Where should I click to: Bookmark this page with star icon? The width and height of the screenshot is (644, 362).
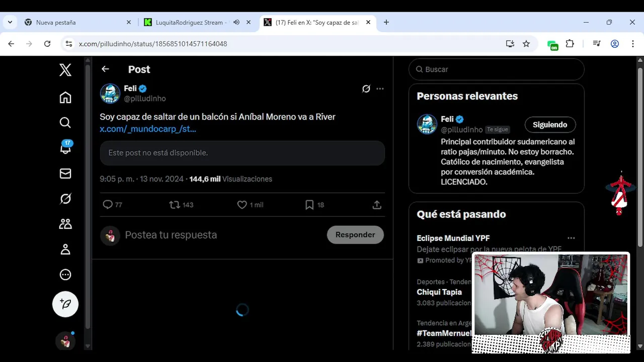click(526, 44)
